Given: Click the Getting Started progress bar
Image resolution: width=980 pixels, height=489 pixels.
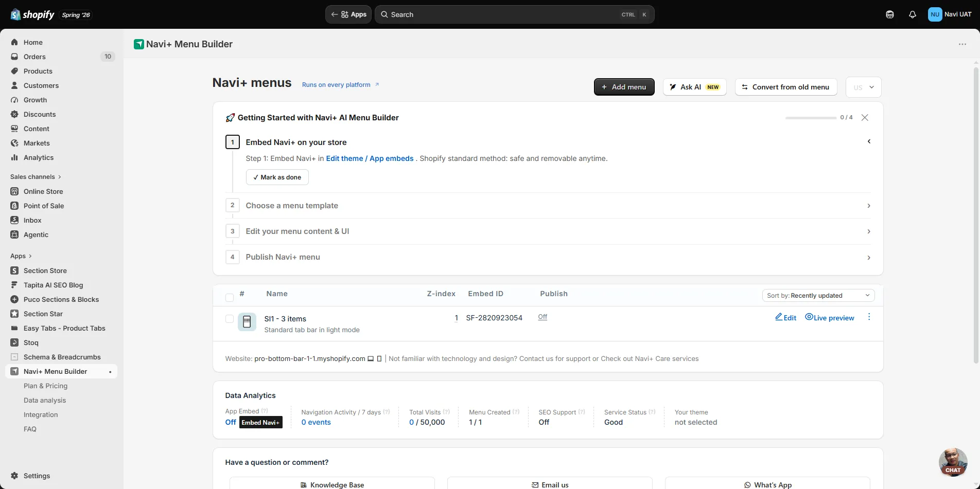Looking at the screenshot, I should click(x=811, y=118).
